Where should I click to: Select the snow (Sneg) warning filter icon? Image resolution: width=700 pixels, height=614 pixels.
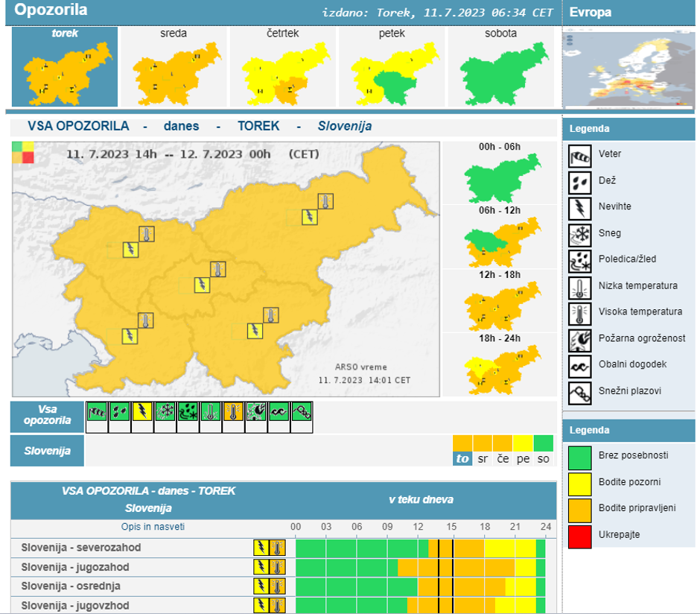[x=165, y=413]
